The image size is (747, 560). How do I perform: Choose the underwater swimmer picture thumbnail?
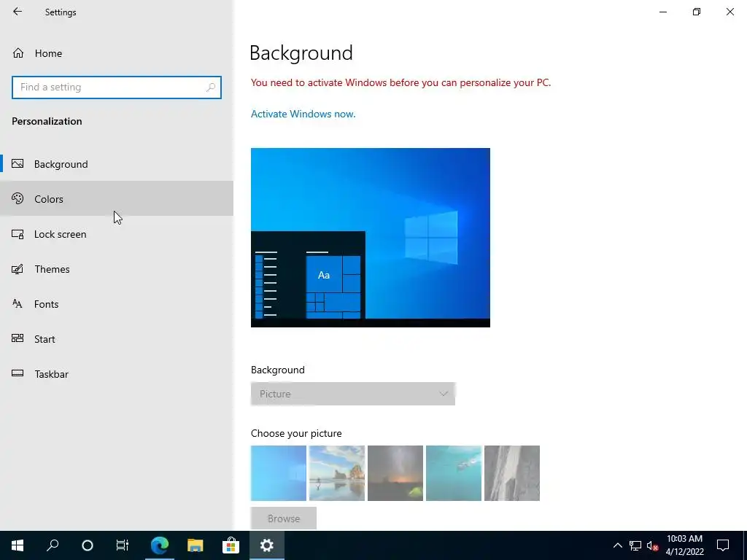[454, 472]
